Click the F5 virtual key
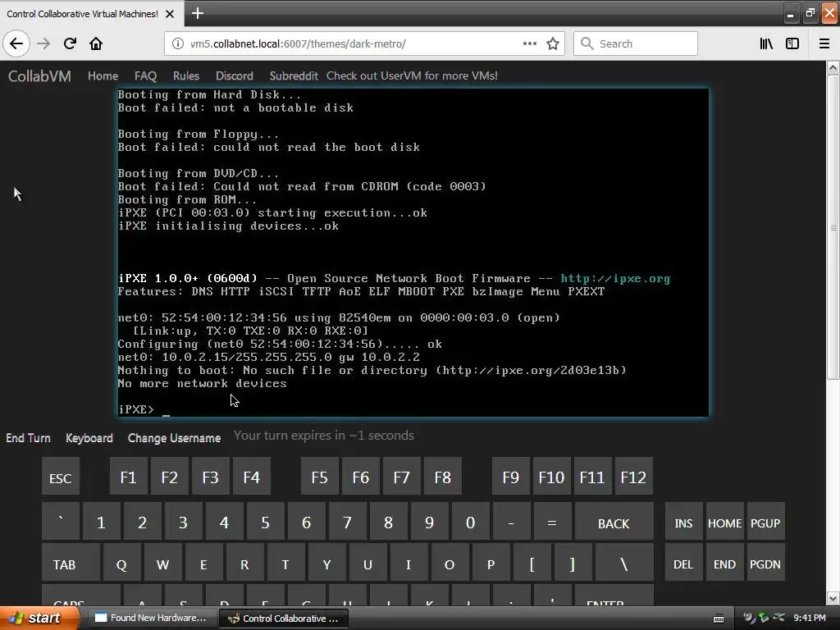 (320, 477)
